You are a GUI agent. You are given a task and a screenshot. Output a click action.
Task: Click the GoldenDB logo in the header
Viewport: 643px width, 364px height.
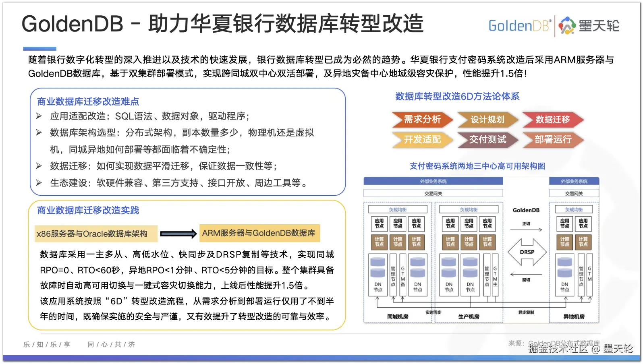(x=519, y=26)
